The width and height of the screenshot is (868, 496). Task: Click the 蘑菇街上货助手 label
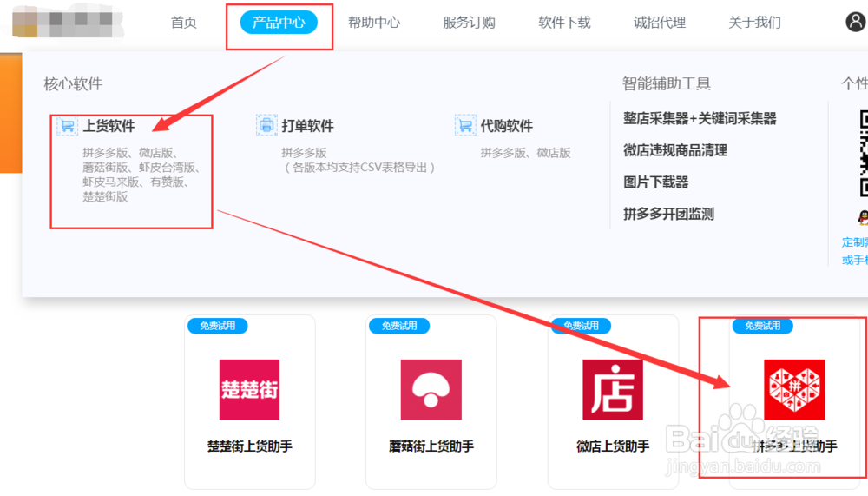(431, 446)
